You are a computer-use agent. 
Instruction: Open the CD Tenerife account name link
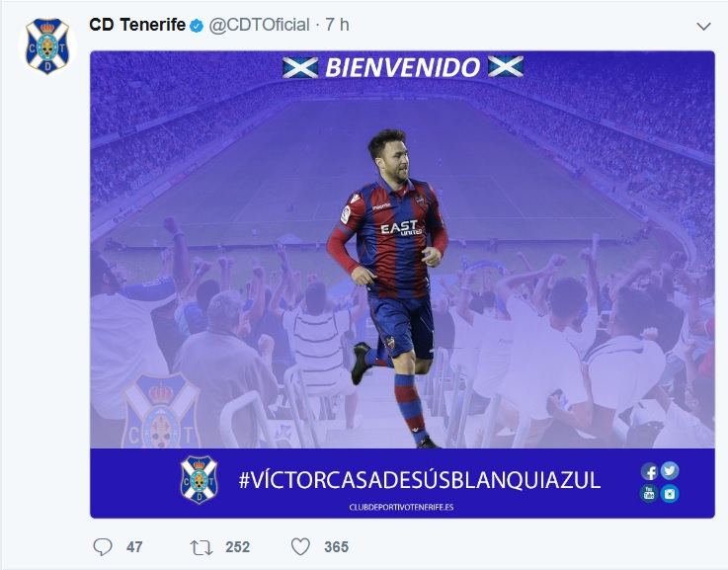coord(137,25)
